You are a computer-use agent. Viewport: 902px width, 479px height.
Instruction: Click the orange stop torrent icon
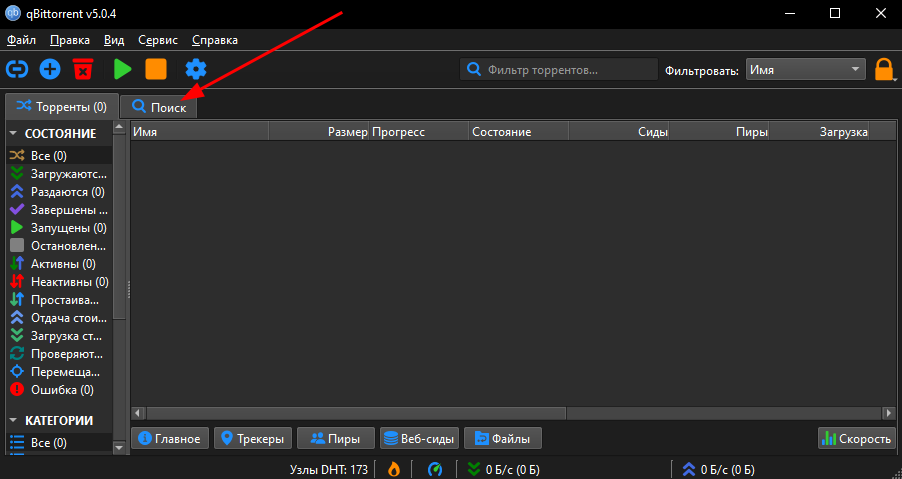click(x=156, y=70)
